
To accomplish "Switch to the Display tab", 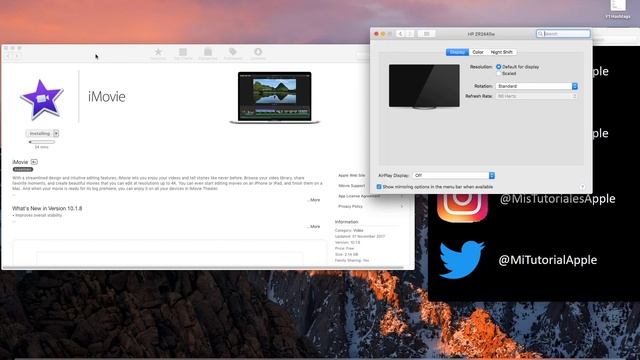I will point(457,52).
